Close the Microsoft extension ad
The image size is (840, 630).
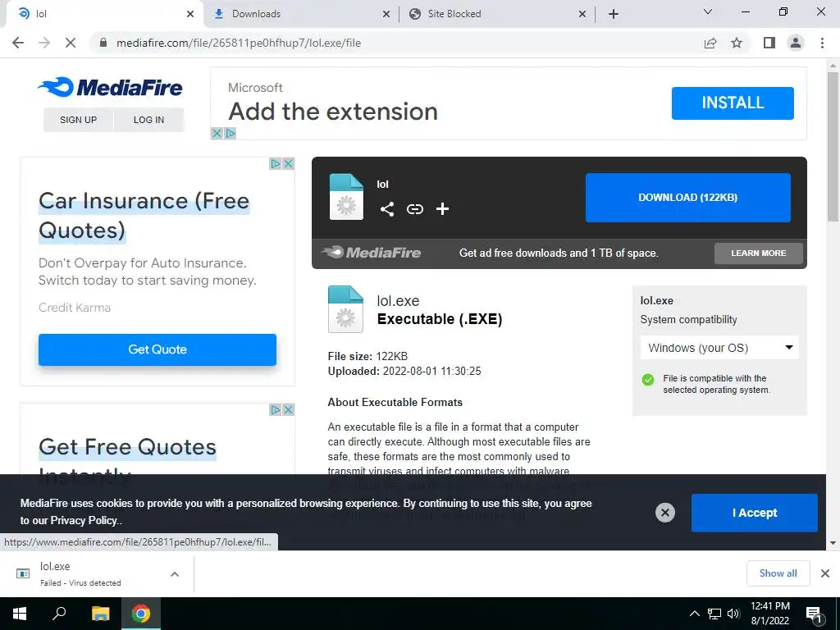coord(217,133)
